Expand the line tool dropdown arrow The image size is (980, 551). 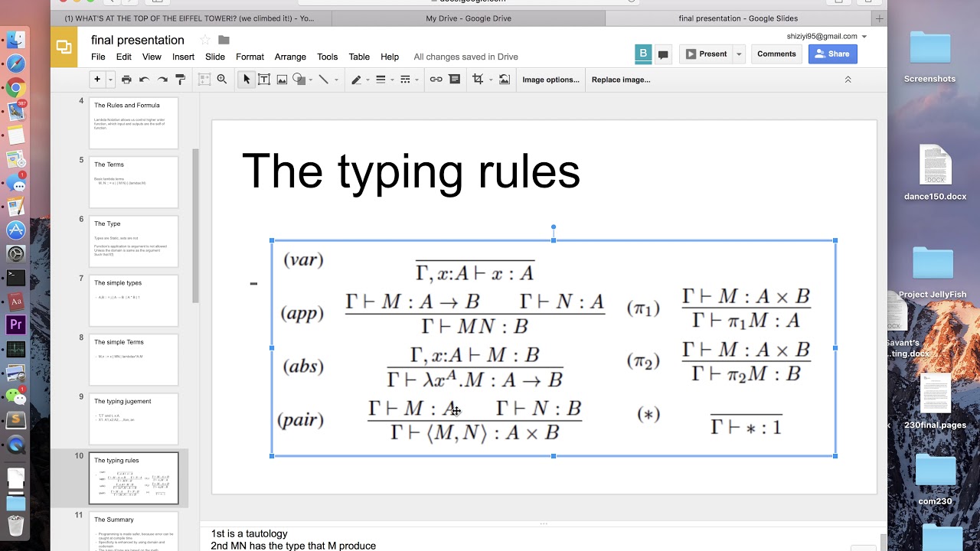coord(337,80)
